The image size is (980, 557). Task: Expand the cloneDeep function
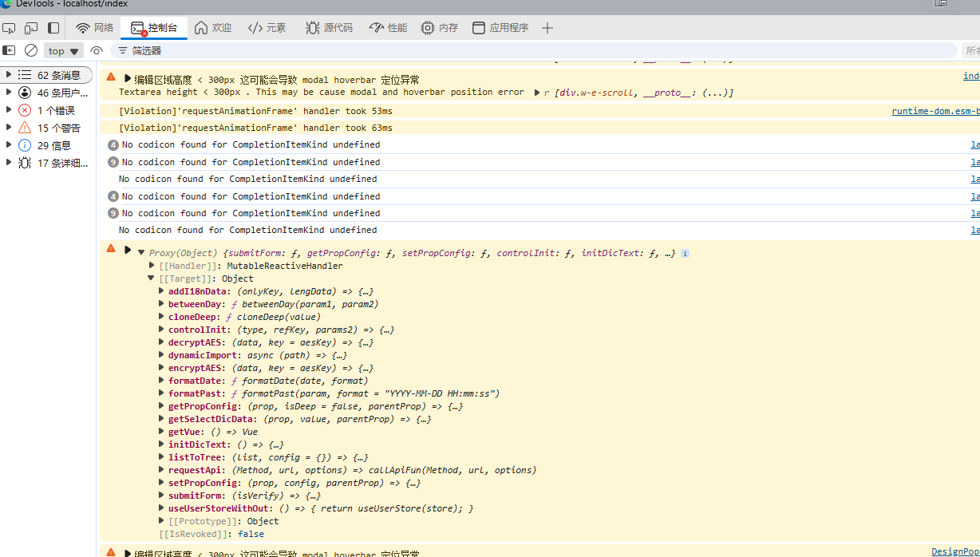[162, 317]
